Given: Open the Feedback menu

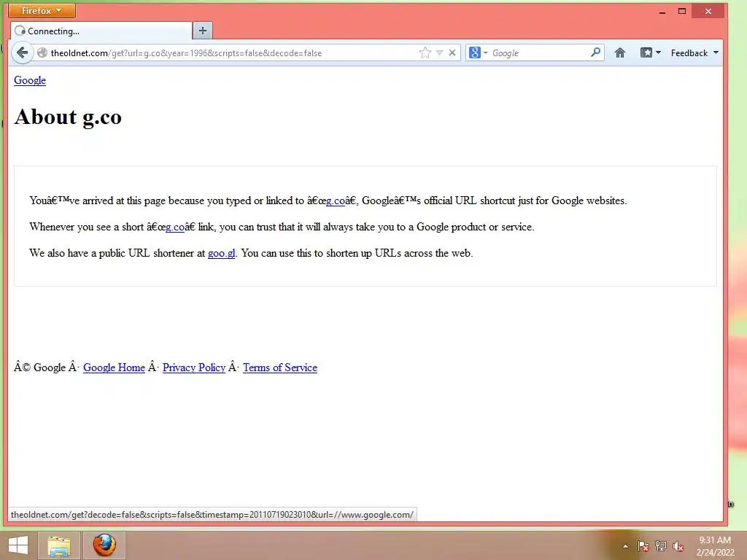Looking at the screenshot, I should coord(694,52).
